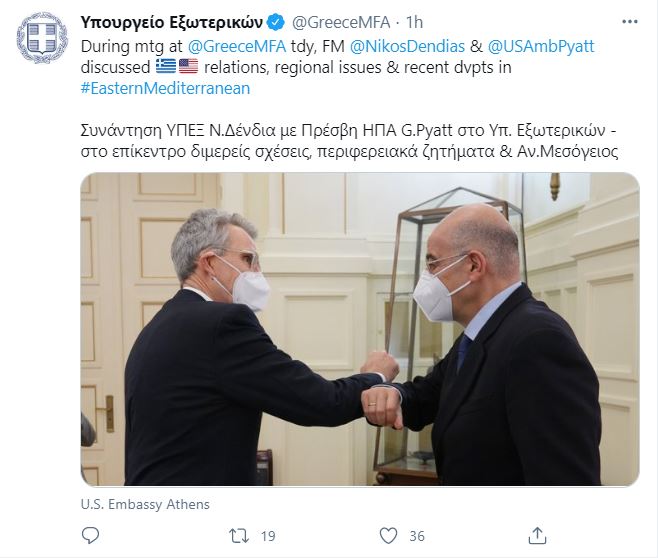Click the Greek MFA coat of arms avatar
Viewport: 658px width, 558px height.
42,38
